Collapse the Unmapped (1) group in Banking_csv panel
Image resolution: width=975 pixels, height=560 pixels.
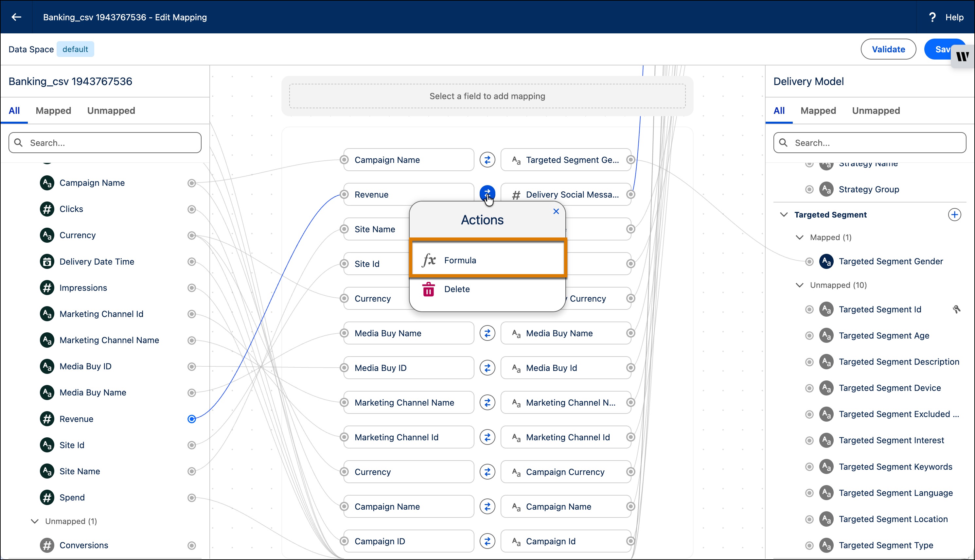pyautogui.click(x=35, y=521)
